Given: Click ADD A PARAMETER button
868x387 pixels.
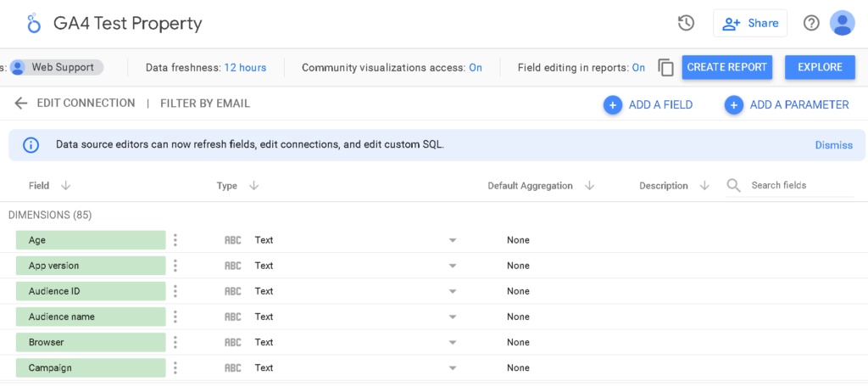Looking at the screenshot, I should click(787, 104).
